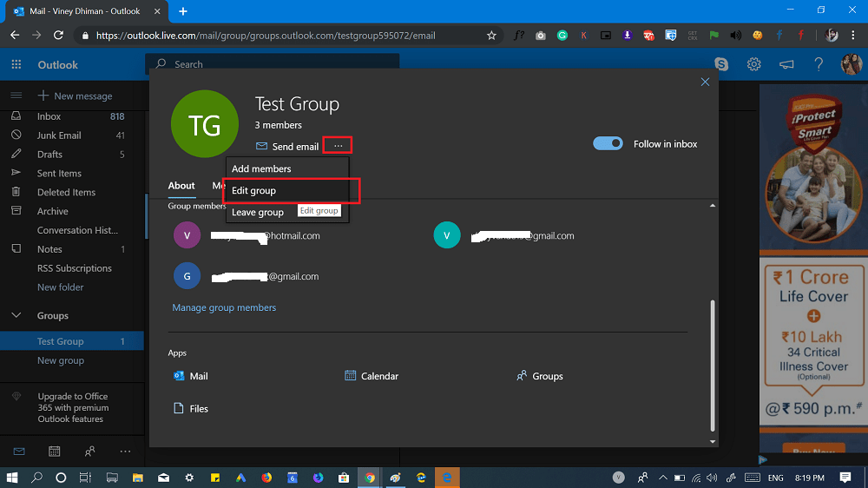Screen dimensions: 868x488
Task: Switch to Mail view at sidebar bottom
Action: [19, 452]
